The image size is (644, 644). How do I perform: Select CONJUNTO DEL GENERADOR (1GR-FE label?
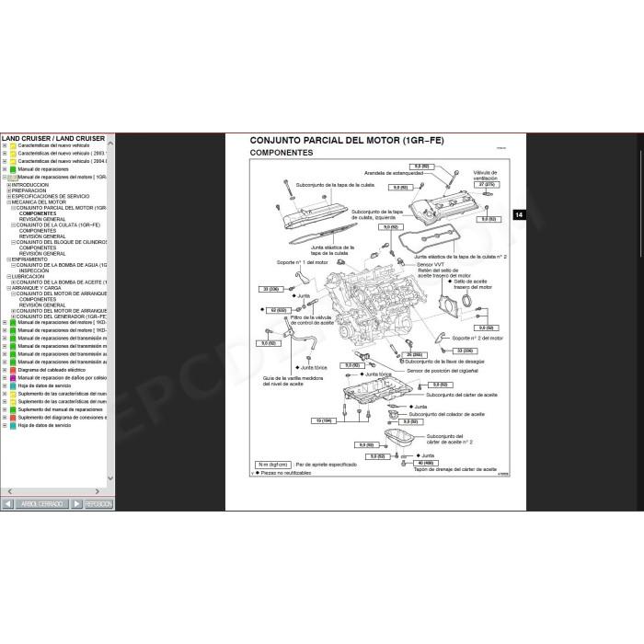pos(62,317)
